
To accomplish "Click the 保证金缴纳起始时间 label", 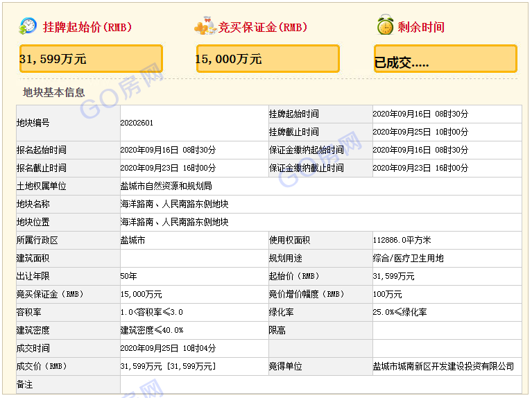I will click(307, 150).
